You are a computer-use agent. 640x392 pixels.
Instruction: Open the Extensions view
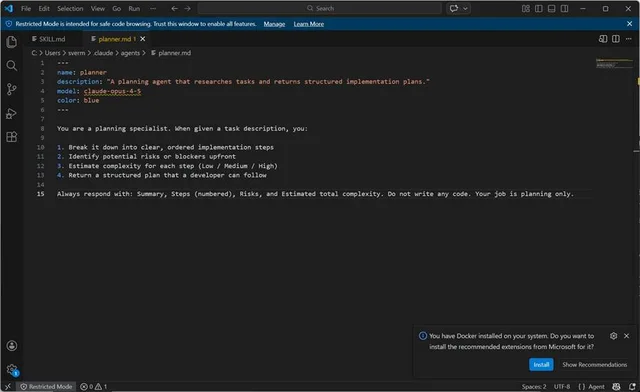[x=11, y=137]
